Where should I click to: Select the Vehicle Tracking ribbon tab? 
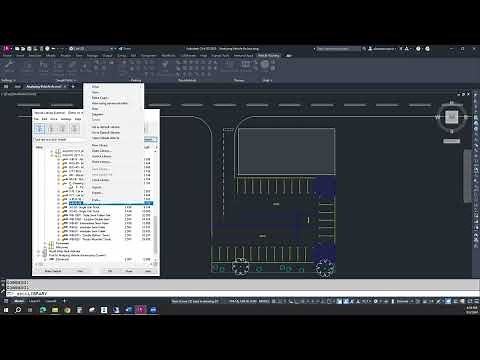pos(268,55)
